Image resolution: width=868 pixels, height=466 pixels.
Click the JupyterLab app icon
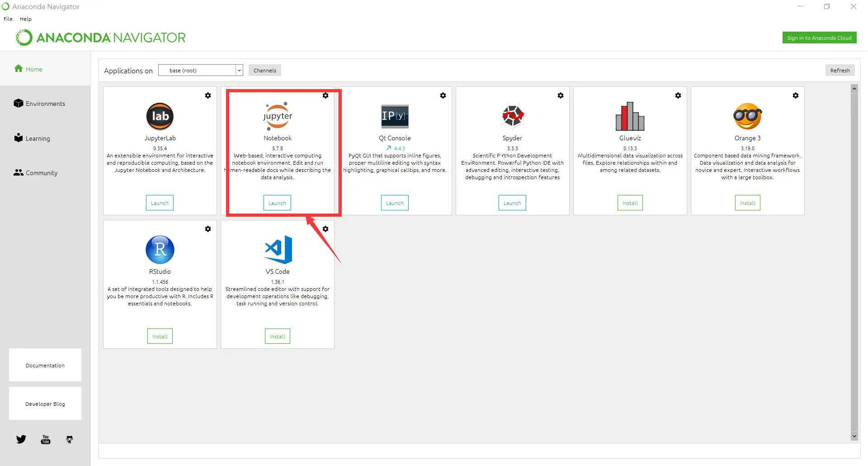pos(160,116)
